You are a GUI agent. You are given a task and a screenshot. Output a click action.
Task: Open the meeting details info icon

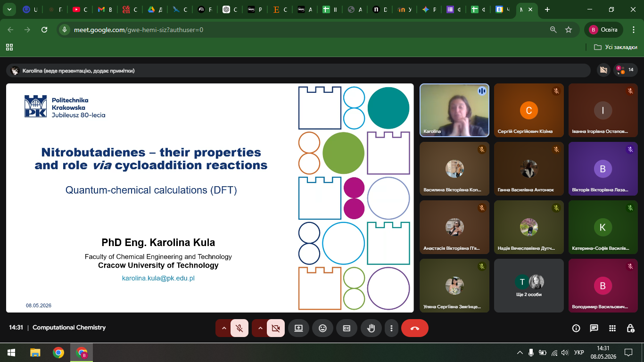(x=576, y=328)
